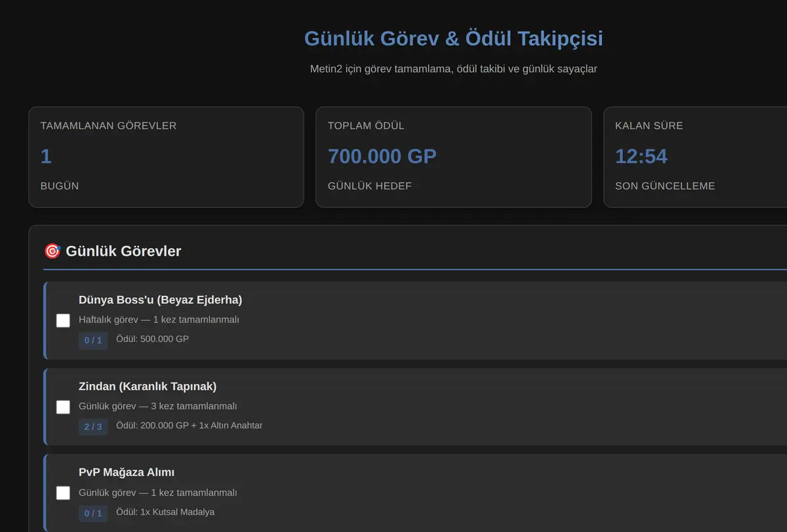Click the TOPLAM ÖDÜL card label
Image resolution: width=787 pixels, height=532 pixels.
point(366,126)
